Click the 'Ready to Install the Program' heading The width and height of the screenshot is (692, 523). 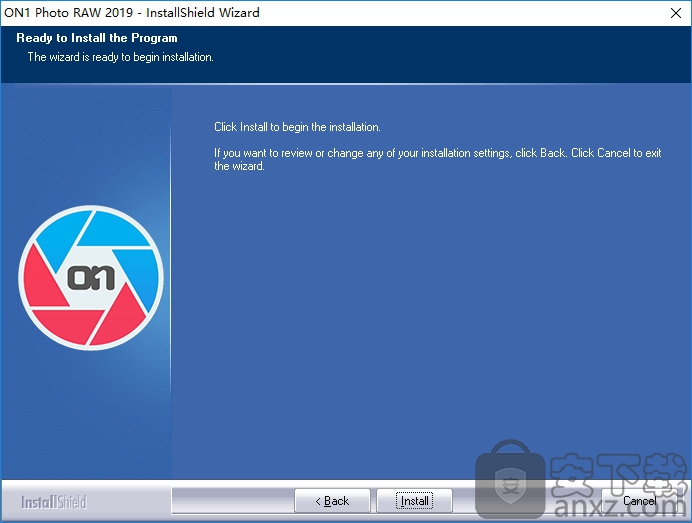click(x=97, y=38)
